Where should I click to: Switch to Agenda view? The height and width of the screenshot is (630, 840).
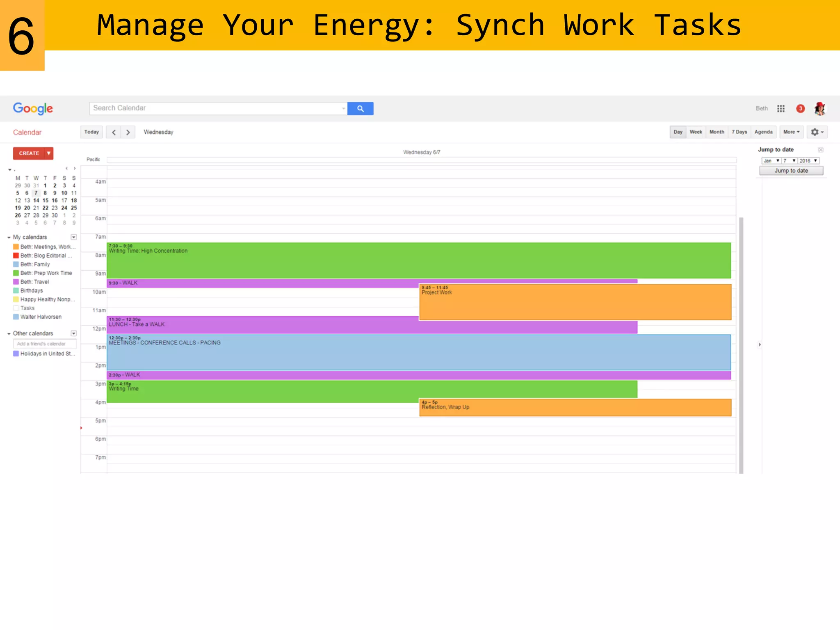point(763,132)
